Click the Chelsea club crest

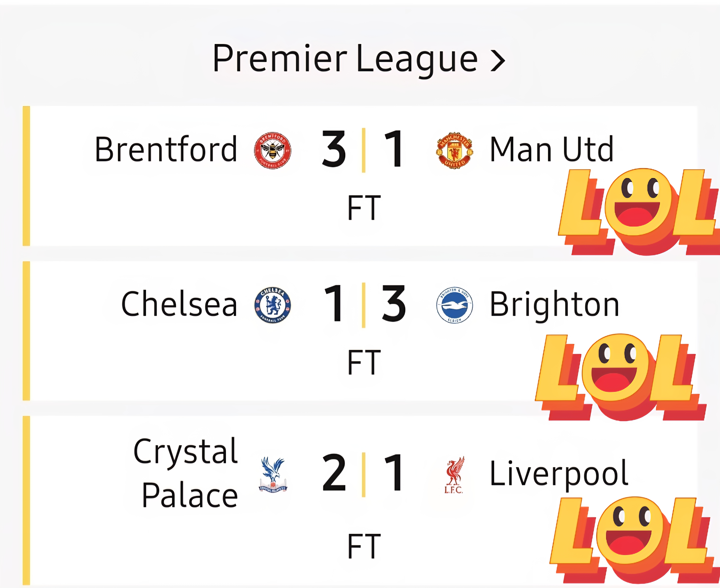pyautogui.click(x=273, y=305)
